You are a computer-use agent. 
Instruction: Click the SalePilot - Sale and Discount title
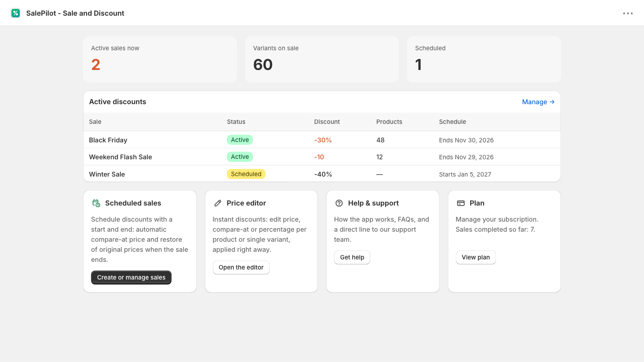[75, 13]
